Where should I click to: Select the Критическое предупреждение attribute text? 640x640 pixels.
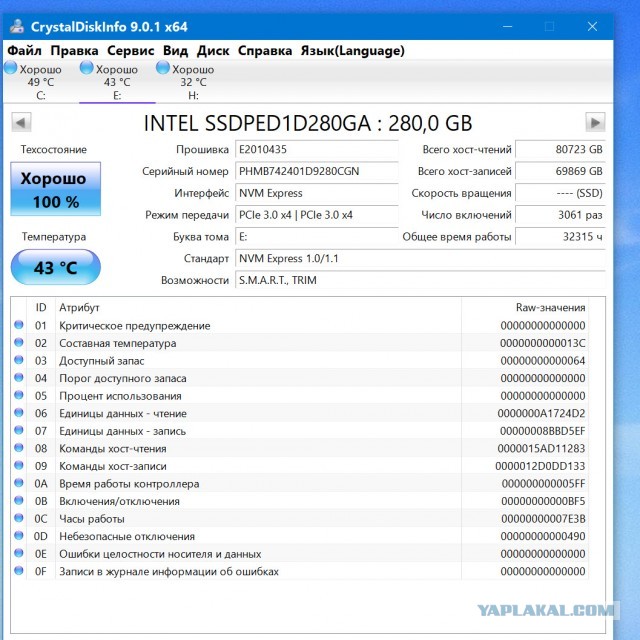click(135, 326)
